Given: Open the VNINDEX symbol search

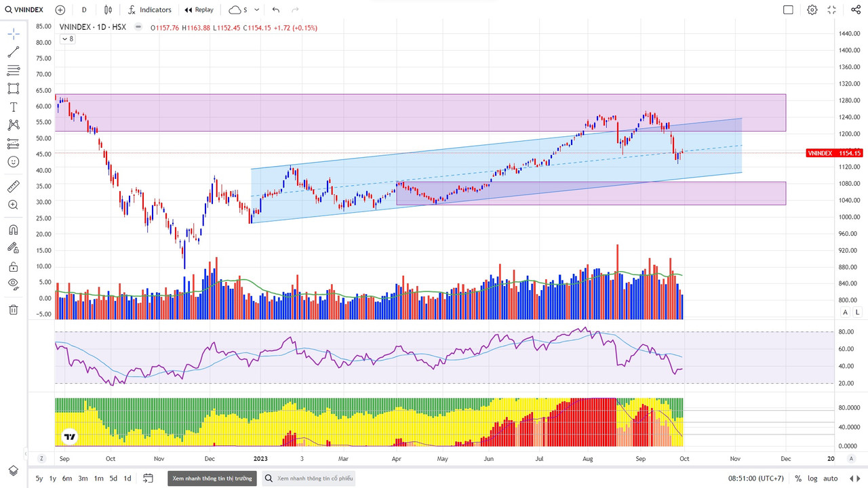Looking at the screenshot, I should pyautogui.click(x=24, y=9).
